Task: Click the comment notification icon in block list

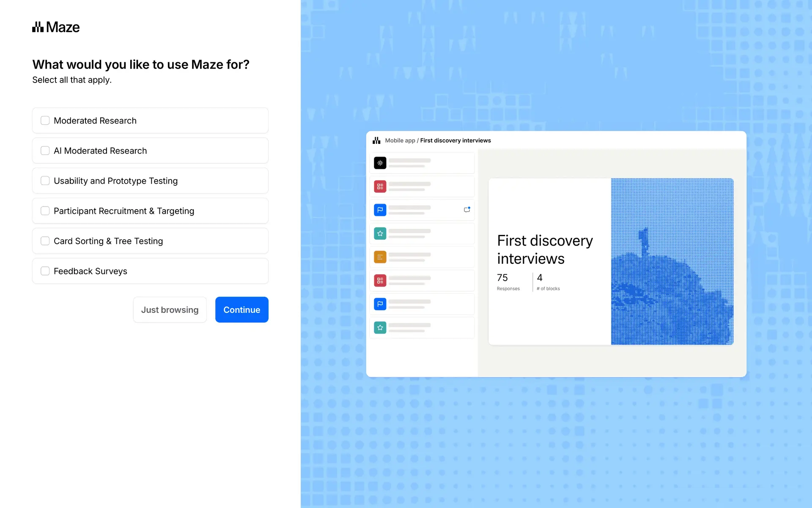Action: [x=467, y=210]
